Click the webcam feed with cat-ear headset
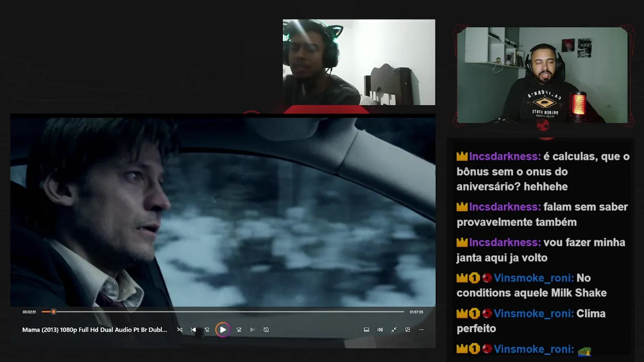Image resolution: width=644 pixels, height=362 pixels. tap(359, 62)
